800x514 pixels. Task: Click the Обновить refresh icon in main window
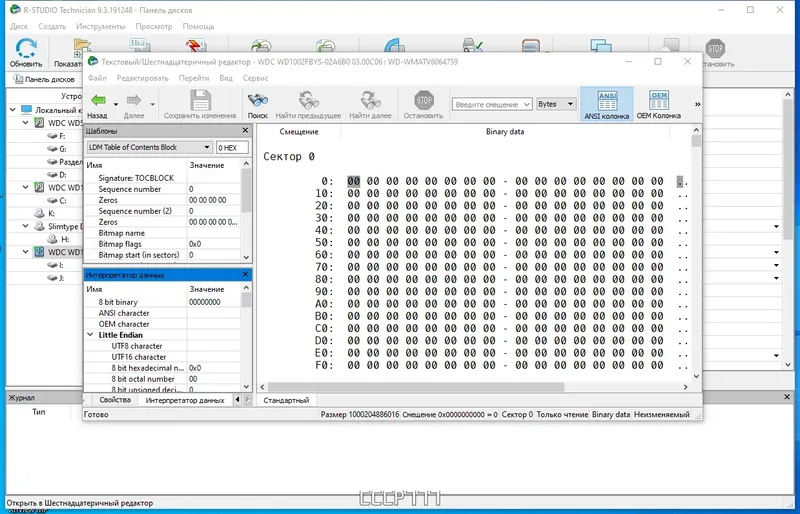[26, 49]
